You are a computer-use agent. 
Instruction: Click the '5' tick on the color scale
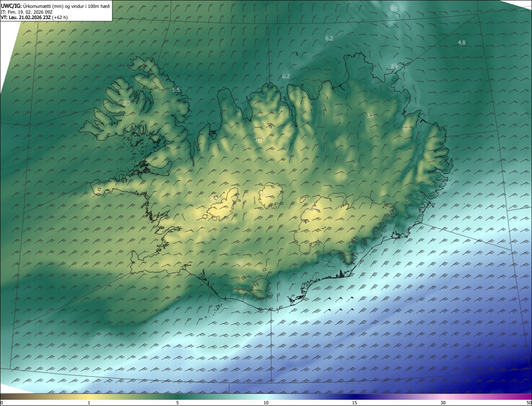click(177, 403)
